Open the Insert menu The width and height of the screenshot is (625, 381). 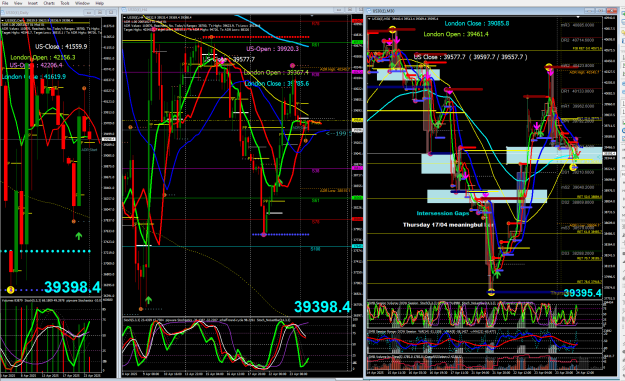coord(33,3)
